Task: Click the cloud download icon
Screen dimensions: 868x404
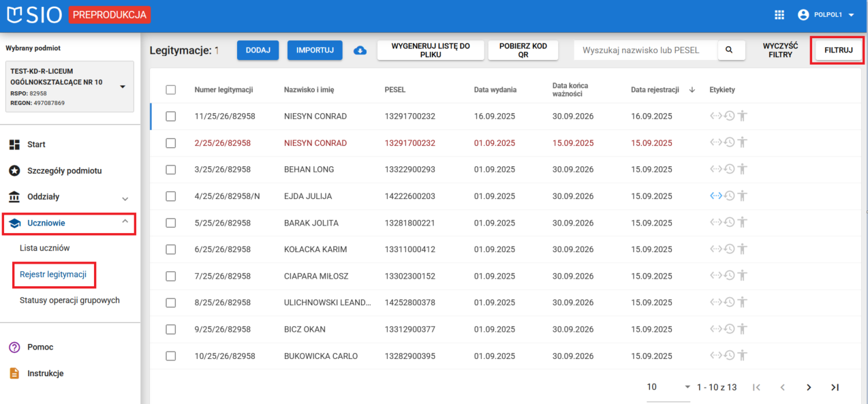Action: (360, 50)
